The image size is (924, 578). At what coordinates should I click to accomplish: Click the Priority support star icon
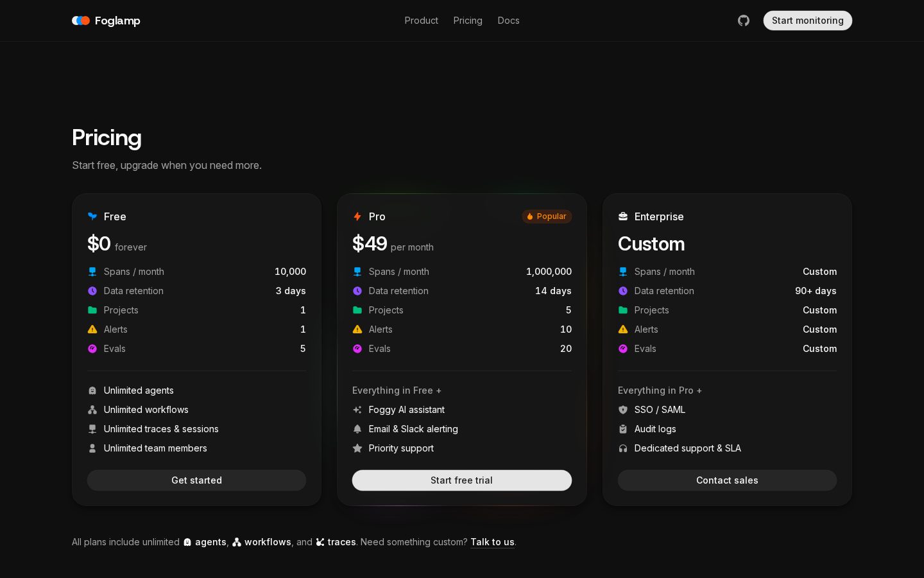click(x=357, y=448)
